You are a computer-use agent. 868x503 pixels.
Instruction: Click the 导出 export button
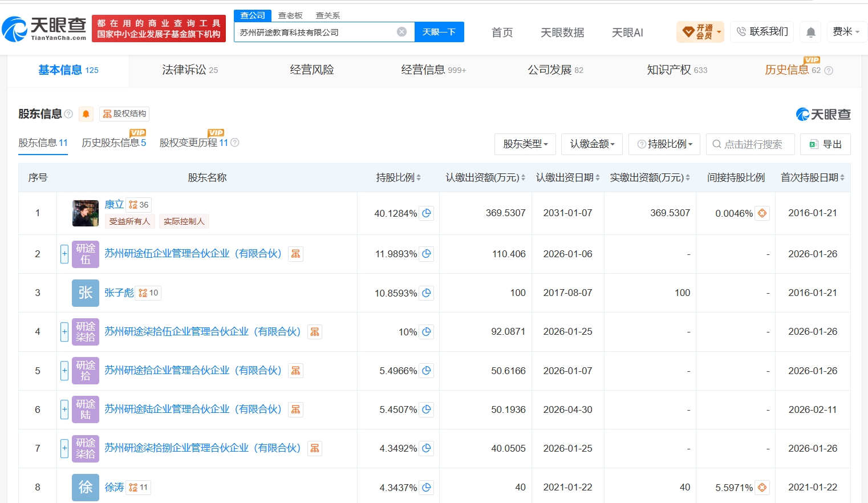click(x=825, y=144)
